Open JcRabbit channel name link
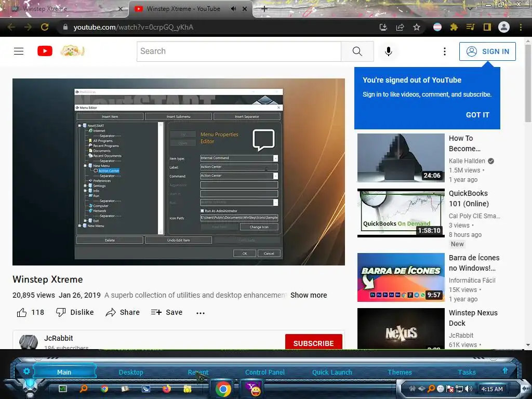Image resolution: width=532 pixels, height=399 pixels. [x=58, y=338]
